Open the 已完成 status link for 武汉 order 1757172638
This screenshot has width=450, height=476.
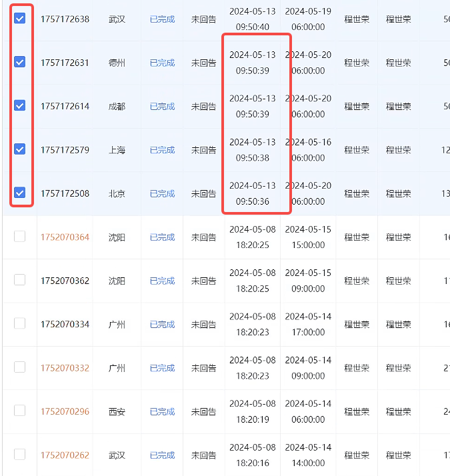coord(163,19)
